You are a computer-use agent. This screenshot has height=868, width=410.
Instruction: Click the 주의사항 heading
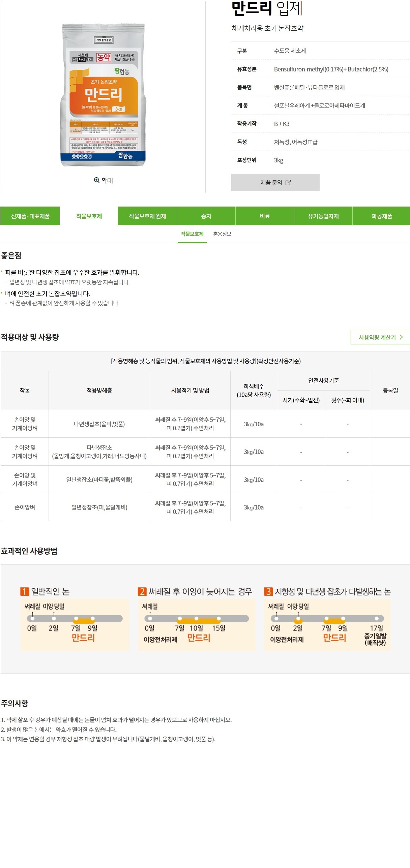pos(14,703)
